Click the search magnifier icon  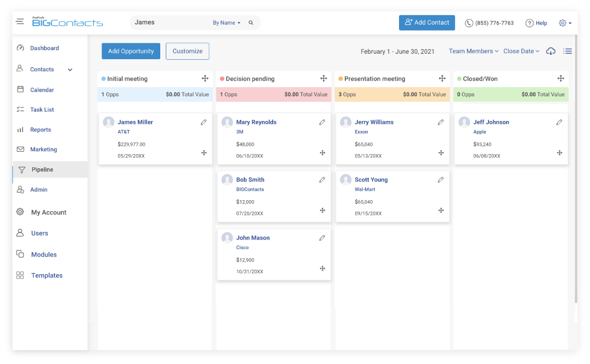click(251, 22)
